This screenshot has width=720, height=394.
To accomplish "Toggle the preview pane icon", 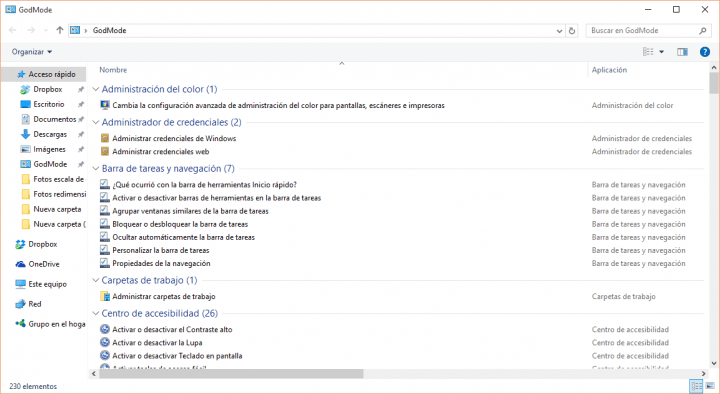I will (x=682, y=52).
